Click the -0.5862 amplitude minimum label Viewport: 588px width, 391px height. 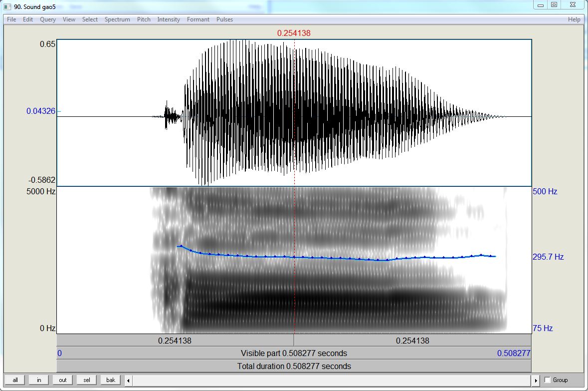pos(41,180)
